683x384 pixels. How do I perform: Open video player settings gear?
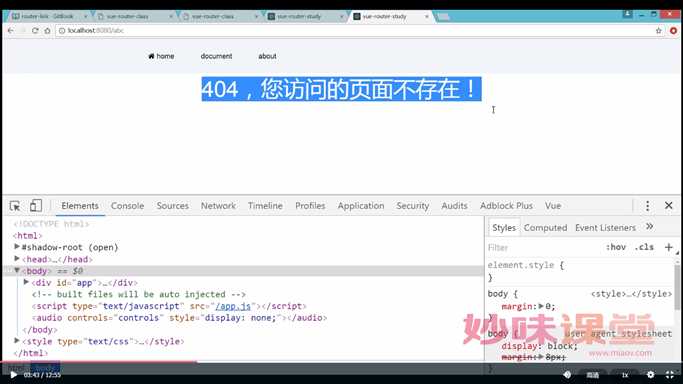tap(650, 374)
